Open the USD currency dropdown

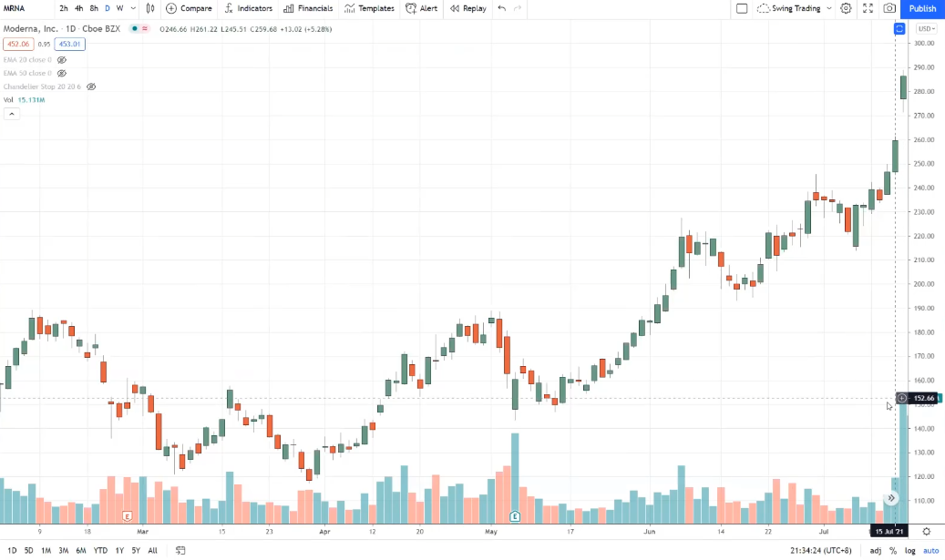926,29
